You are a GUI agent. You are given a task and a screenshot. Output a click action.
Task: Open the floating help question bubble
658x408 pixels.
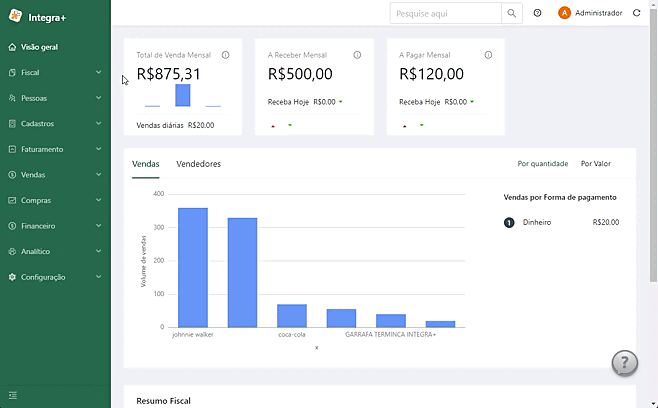624,363
